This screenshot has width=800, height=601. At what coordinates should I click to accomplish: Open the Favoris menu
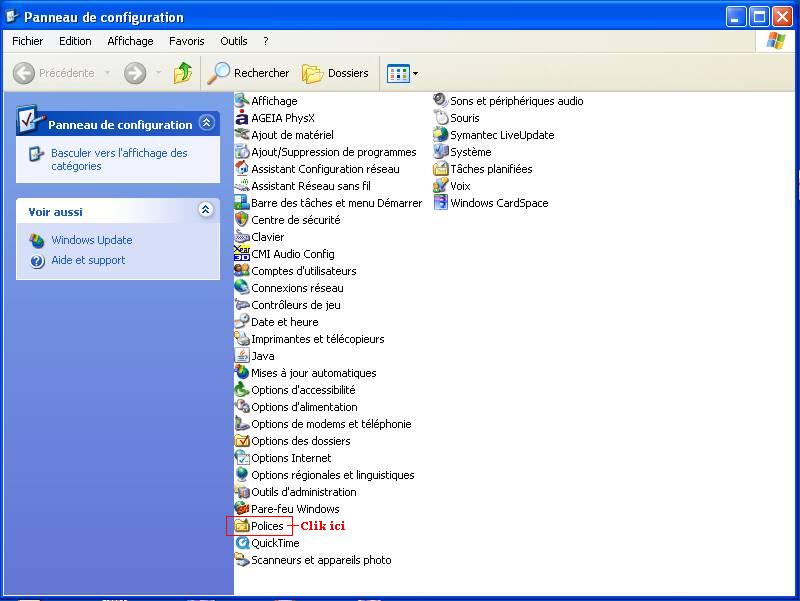(x=187, y=41)
